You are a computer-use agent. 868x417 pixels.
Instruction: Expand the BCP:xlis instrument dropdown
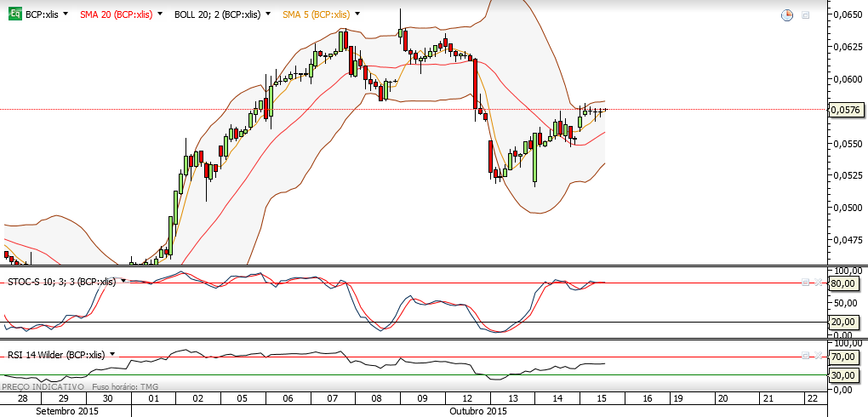pos(66,14)
